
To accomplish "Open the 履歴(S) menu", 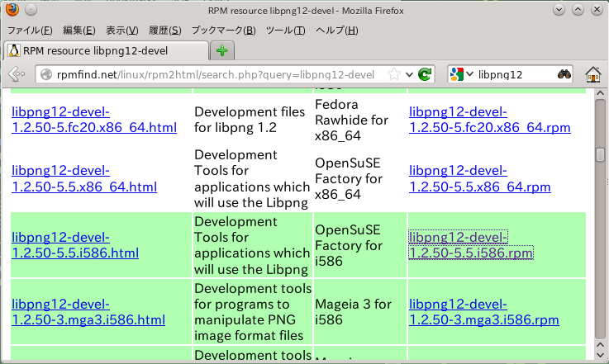I will coord(165,31).
